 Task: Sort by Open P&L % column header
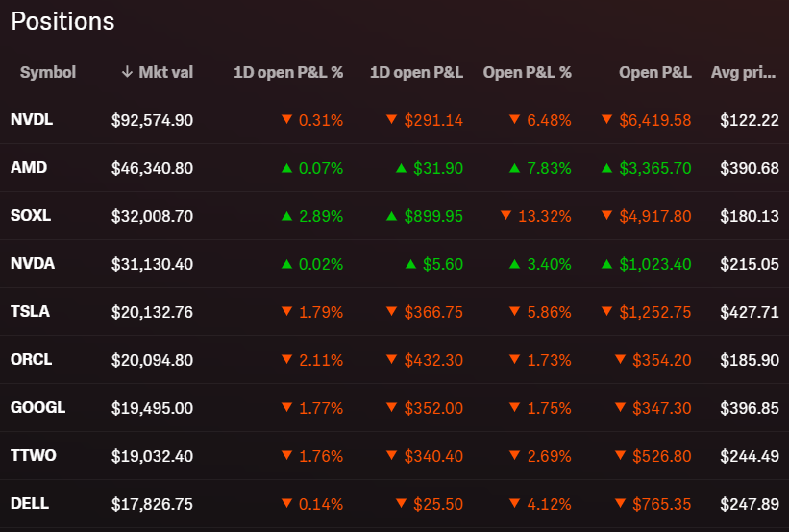(527, 72)
